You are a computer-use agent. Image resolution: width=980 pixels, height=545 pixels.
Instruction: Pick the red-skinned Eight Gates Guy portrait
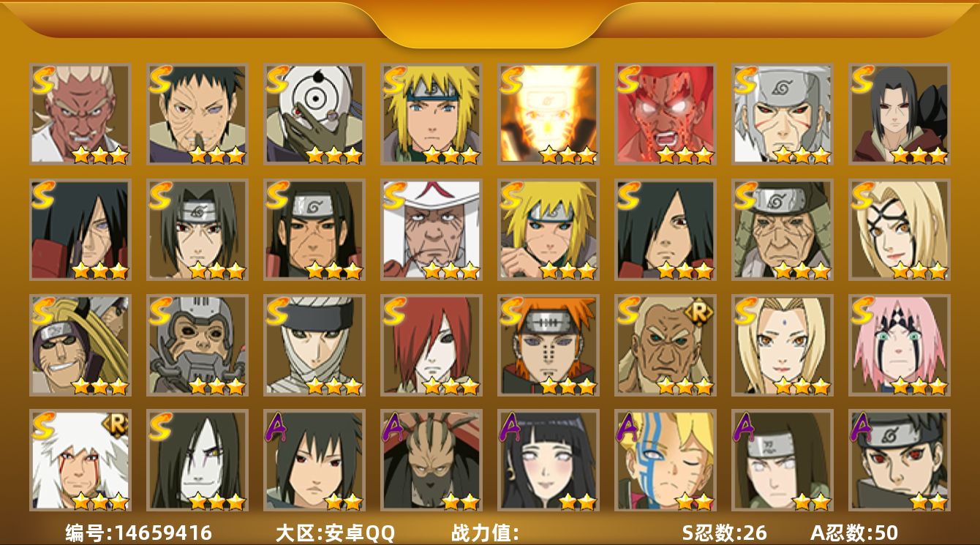(666, 114)
